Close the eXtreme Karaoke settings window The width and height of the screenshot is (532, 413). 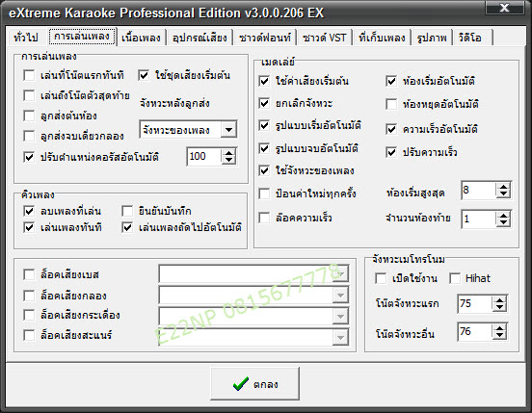tap(504, 8)
